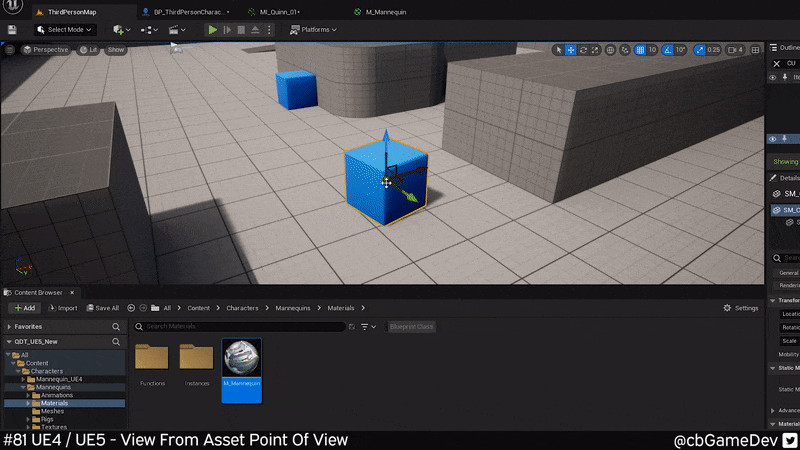This screenshot has height=450, width=800.
Task: Click the folder icon before All breadcrumb
Action: 155,308
